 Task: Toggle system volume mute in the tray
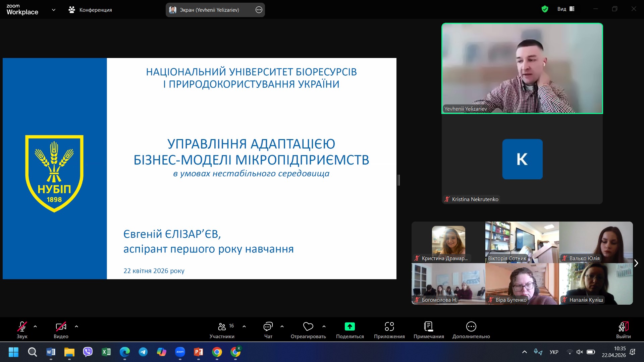(x=580, y=352)
